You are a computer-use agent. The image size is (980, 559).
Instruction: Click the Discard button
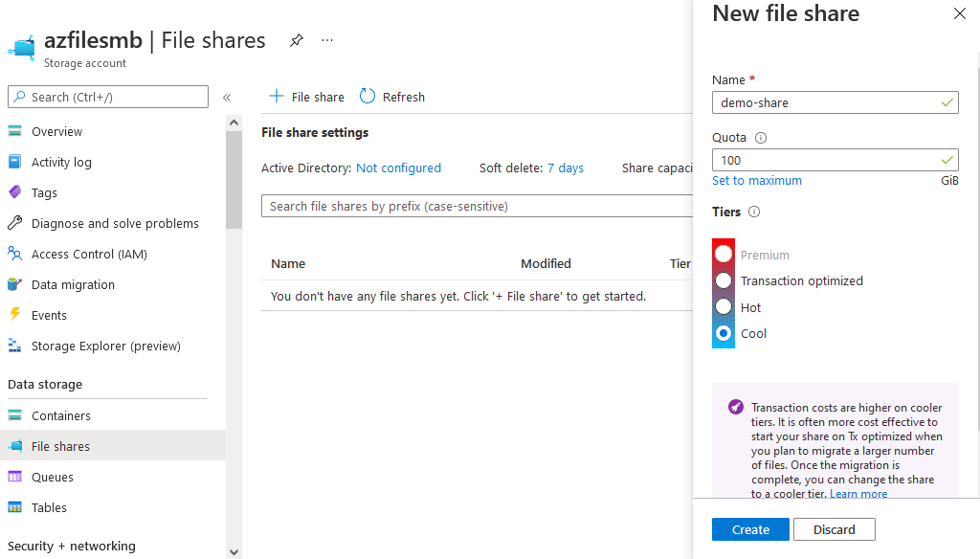point(835,529)
